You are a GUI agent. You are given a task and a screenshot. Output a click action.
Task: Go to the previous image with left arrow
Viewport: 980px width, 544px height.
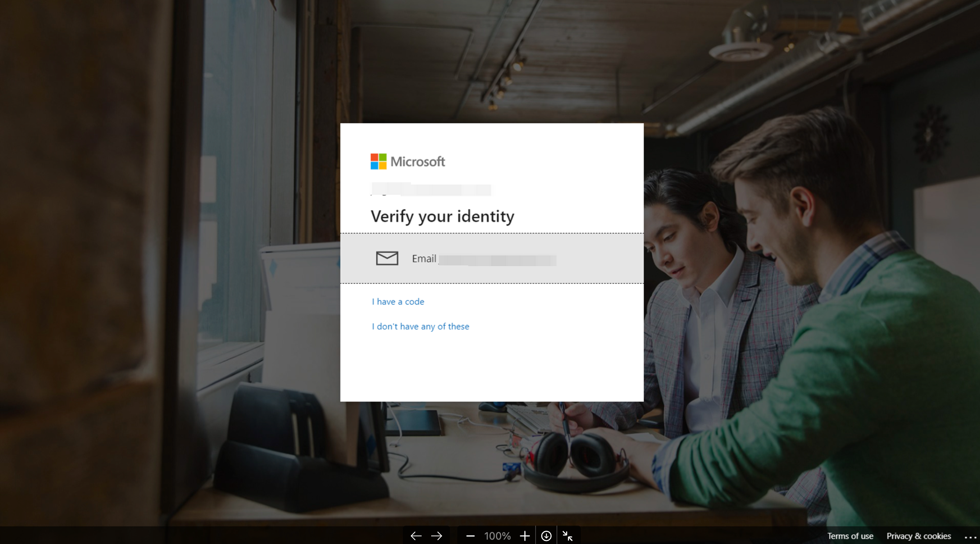416,536
